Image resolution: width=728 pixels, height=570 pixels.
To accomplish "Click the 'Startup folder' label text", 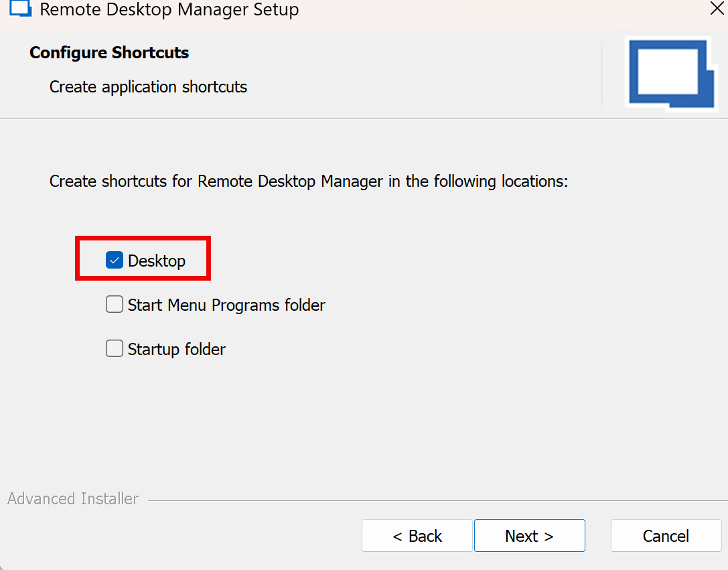I will point(177,349).
